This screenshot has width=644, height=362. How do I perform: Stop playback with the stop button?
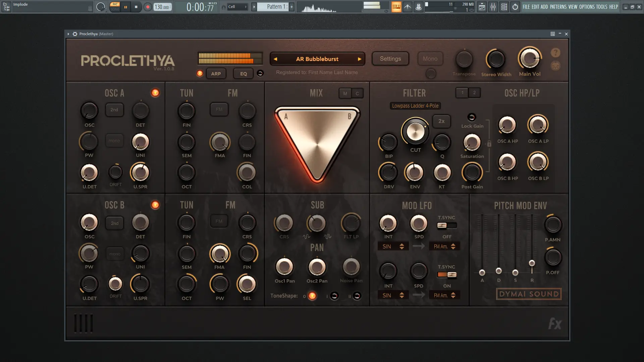(136, 7)
